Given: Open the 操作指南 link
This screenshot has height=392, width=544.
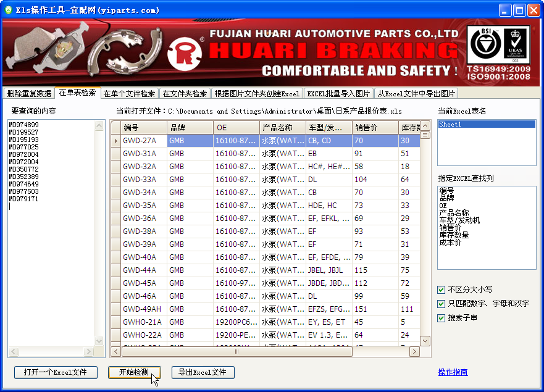Looking at the screenshot, I should (x=453, y=372).
